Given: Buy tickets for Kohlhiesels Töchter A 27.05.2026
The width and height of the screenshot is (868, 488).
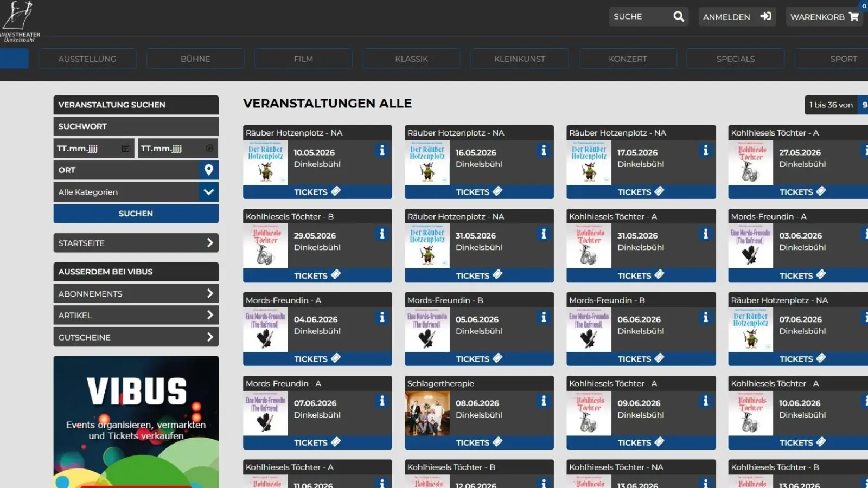Looking at the screenshot, I should 798,192.
